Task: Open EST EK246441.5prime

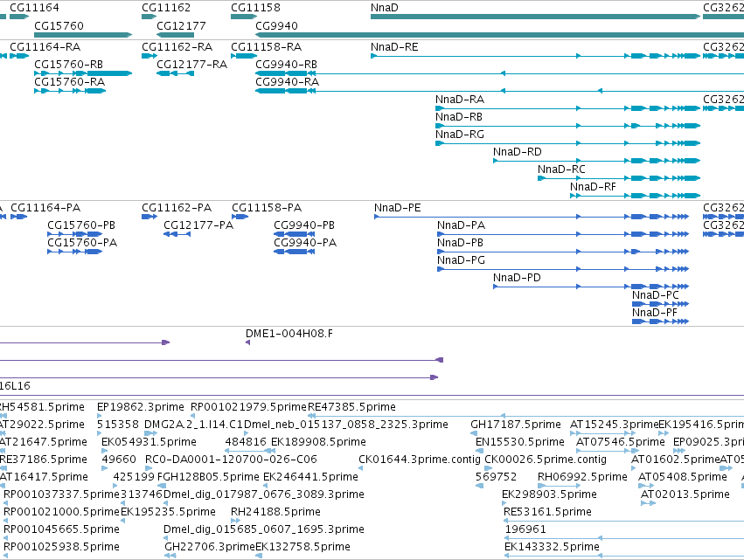Action: coord(310,477)
